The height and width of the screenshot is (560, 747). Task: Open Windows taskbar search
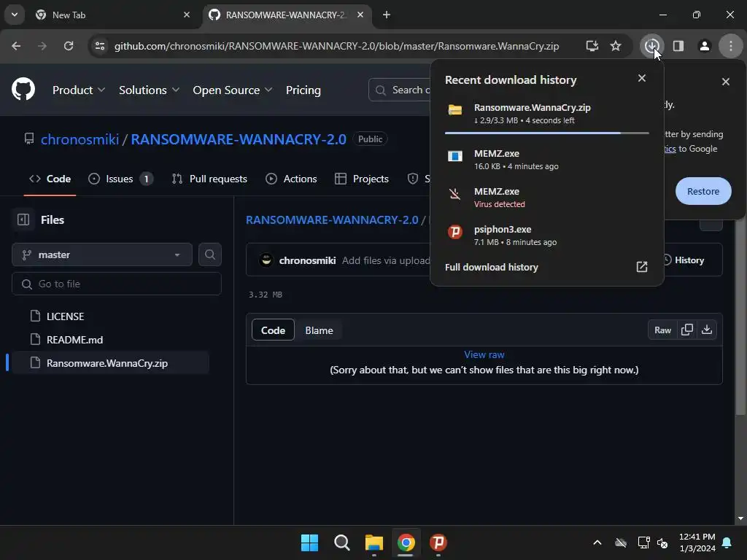[341, 542]
